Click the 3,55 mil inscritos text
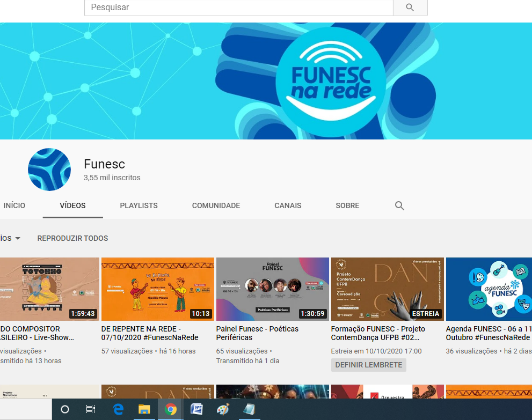The image size is (532, 420). (x=112, y=178)
